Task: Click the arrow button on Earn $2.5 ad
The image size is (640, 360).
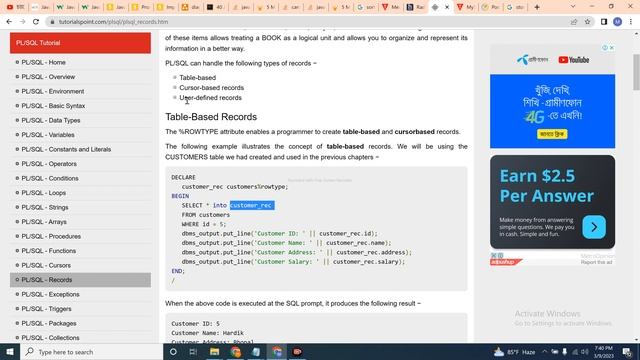Action: point(594,227)
